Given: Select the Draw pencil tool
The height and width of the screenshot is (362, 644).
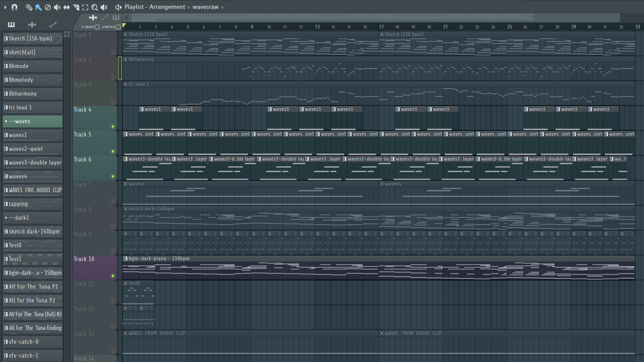Looking at the screenshot, I should point(29,7).
